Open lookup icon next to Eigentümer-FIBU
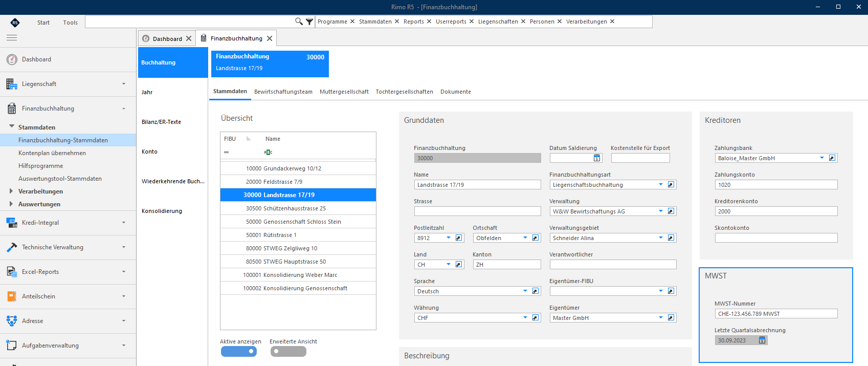 tap(671, 291)
